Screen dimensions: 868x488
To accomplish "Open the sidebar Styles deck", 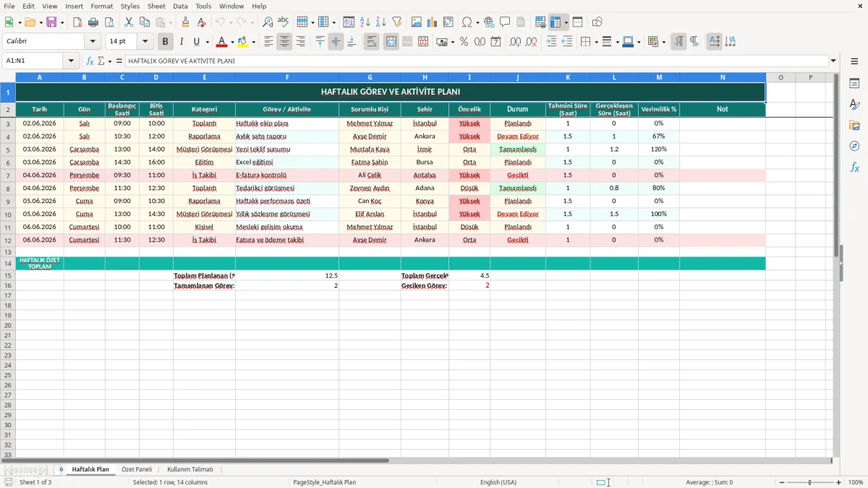I will click(854, 105).
